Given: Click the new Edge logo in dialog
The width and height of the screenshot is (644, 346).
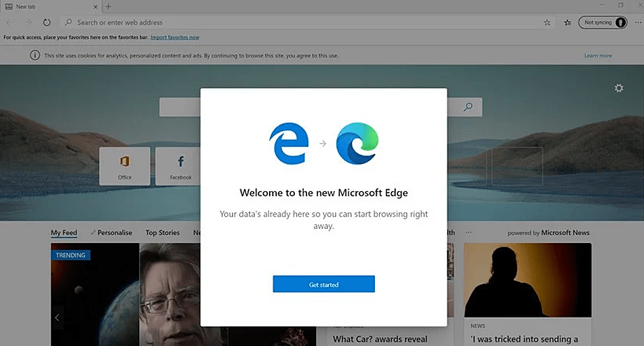Looking at the screenshot, I should pyautogui.click(x=357, y=144).
